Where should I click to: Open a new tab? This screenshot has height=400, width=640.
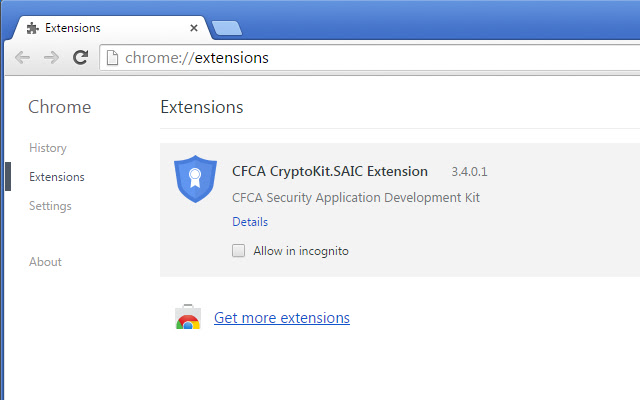(x=226, y=27)
